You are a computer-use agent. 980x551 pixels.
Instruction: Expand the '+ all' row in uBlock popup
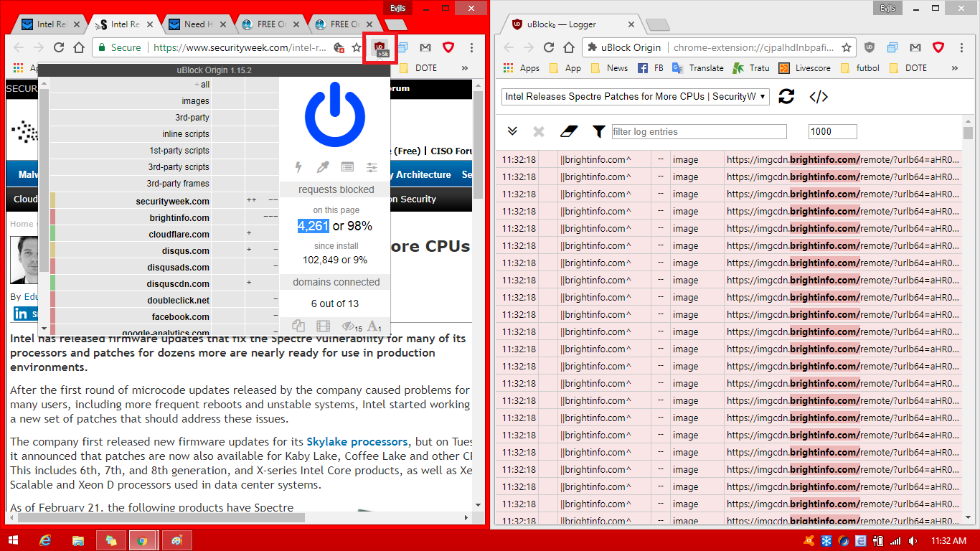click(x=131, y=85)
